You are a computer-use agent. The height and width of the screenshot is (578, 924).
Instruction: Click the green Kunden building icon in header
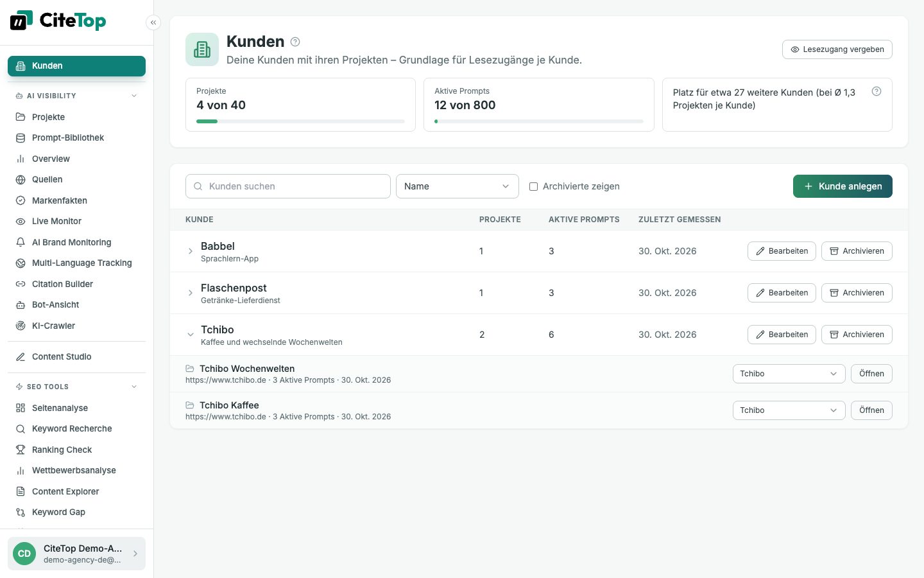pos(202,49)
